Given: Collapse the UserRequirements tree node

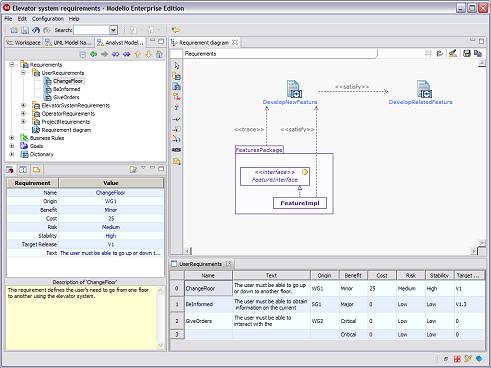Looking at the screenshot, I should tap(23, 73).
